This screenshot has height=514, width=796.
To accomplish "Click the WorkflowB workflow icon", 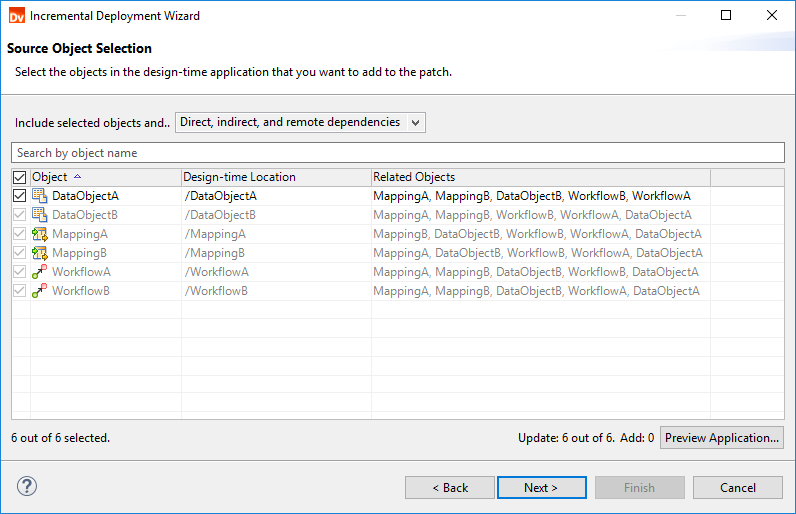I will [x=40, y=291].
